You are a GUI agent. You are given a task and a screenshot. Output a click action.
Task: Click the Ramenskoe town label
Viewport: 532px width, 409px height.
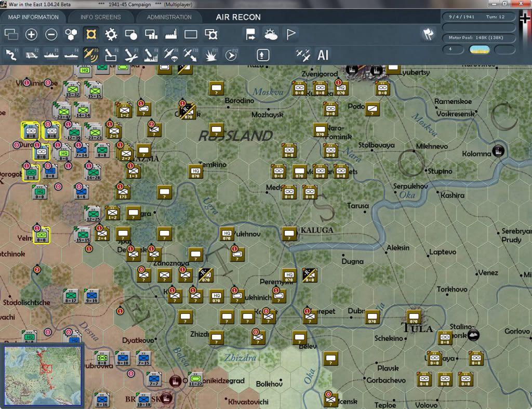[x=453, y=101]
